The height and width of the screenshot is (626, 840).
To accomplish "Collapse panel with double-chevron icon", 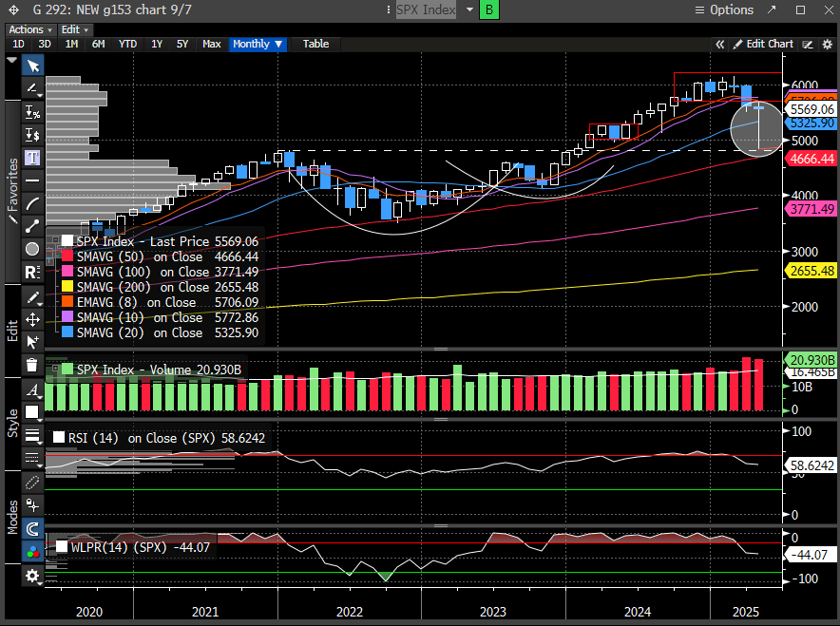I will point(720,45).
